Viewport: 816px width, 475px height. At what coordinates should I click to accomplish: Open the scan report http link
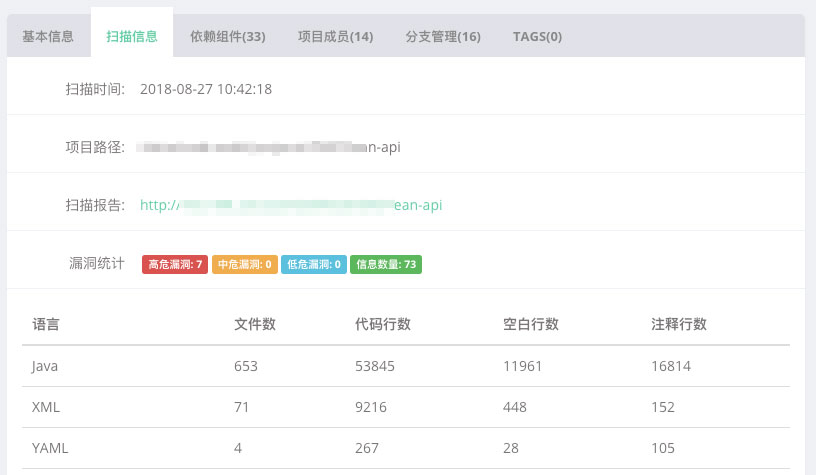point(291,205)
